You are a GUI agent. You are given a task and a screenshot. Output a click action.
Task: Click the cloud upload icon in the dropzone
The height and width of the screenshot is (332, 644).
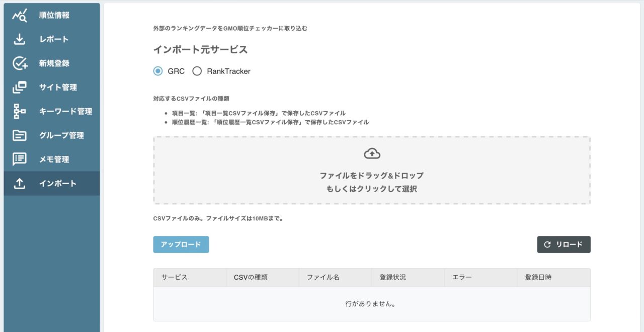coord(372,153)
